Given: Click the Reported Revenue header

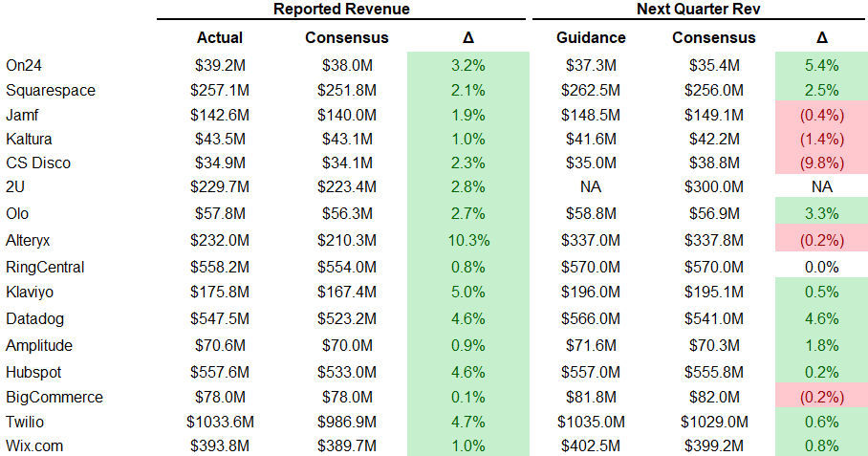Looking at the screenshot, I should tap(341, 9).
